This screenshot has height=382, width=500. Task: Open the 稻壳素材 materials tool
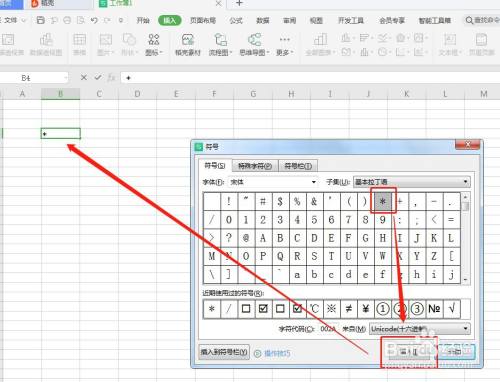pos(188,44)
